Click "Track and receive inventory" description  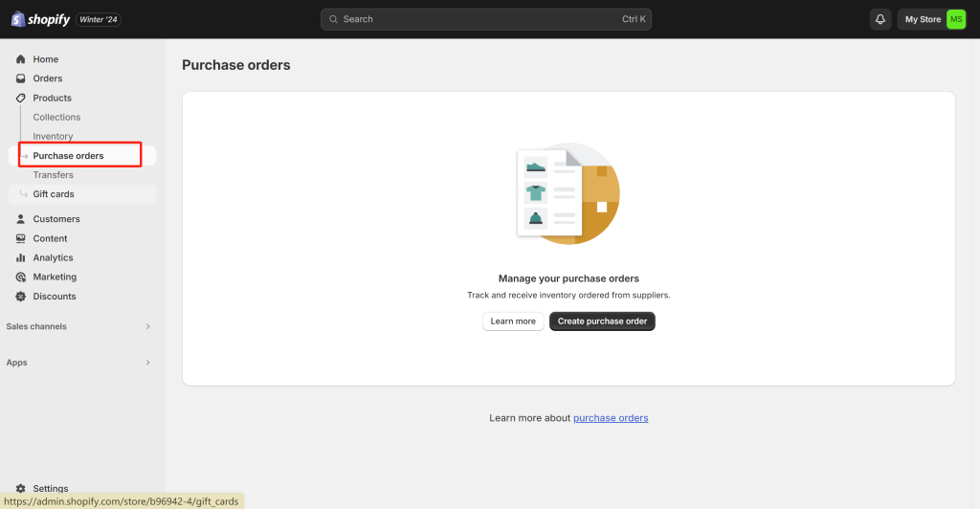568,295
